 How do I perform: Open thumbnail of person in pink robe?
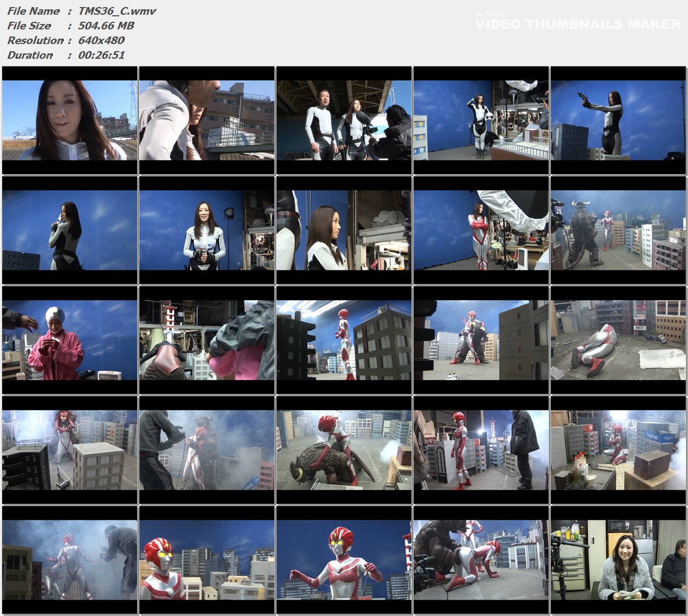(x=70, y=340)
